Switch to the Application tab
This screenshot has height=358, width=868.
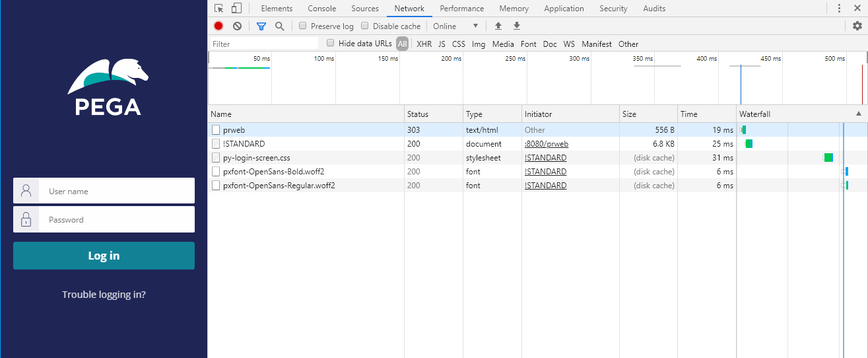[x=564, y=9]
